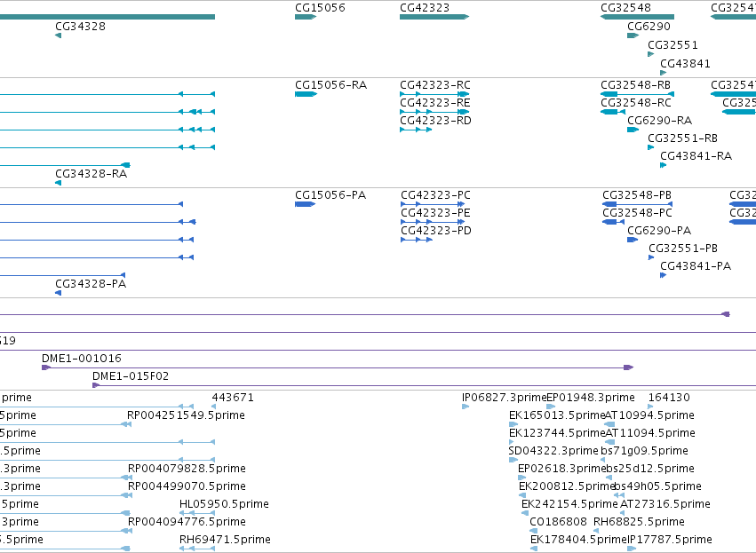
Task: Click EST IP17787.5prime
Action: tap(669, 540)
